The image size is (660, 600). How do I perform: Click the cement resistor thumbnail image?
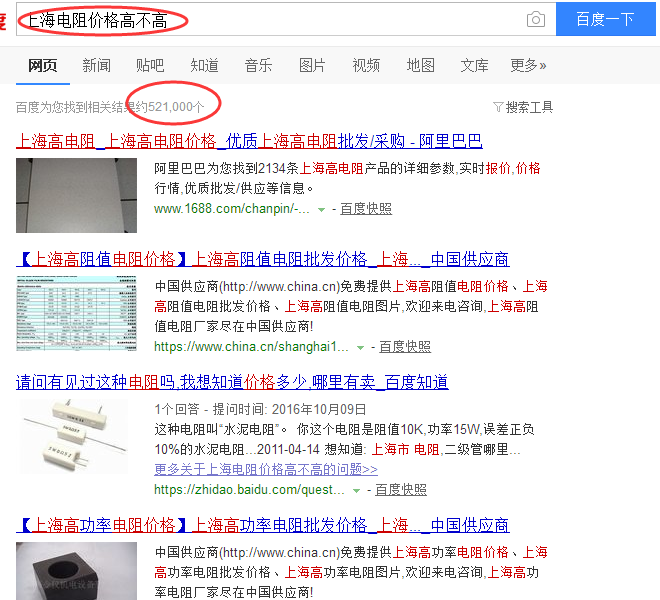click(x=75, y=437)
